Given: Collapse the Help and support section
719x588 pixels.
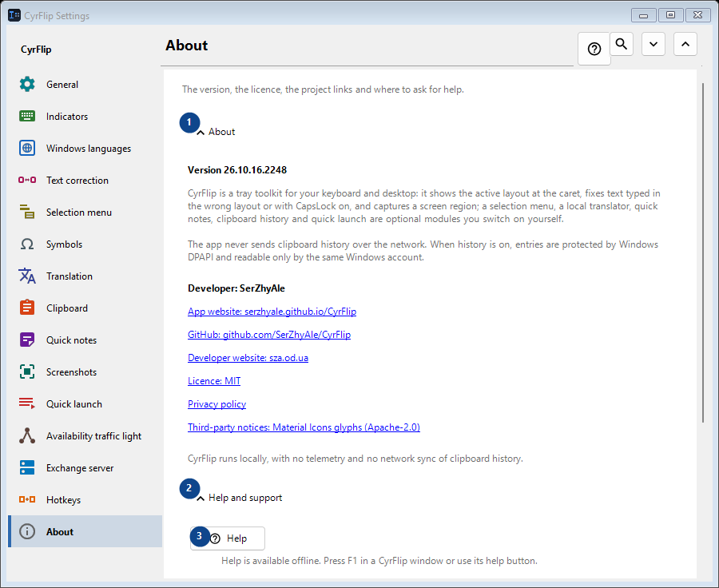Looking at the screenshot, I should click(201, 499).
